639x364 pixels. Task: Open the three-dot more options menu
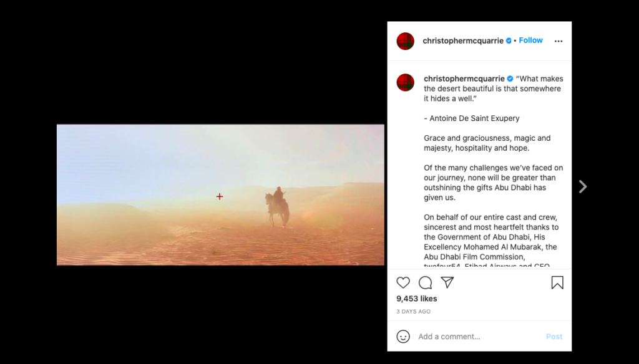pyautogui.click(x=559, y=41)
